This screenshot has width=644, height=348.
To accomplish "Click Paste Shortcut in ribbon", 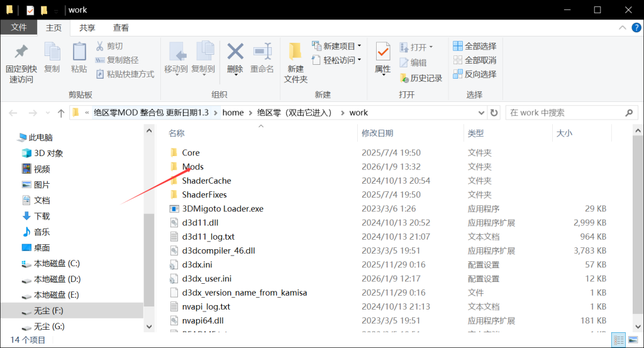I will pos(125,74).
